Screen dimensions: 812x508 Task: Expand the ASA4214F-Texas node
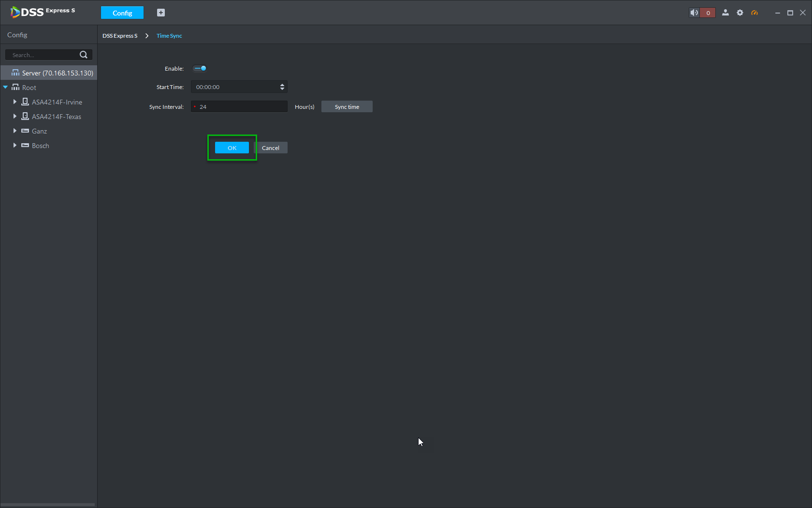[x=14, y=116]
